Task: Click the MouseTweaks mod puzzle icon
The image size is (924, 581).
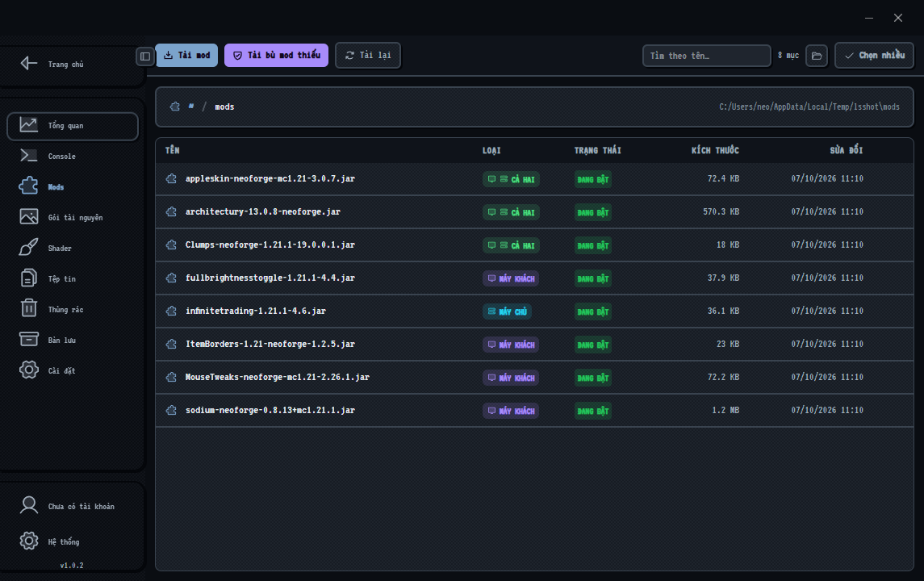Action: (171, 377)
